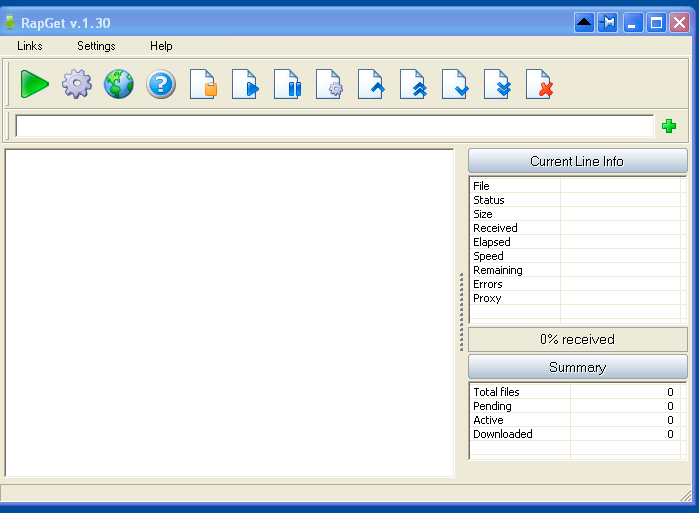
Task: Select the Status row in line info
Action: [576, 200]
